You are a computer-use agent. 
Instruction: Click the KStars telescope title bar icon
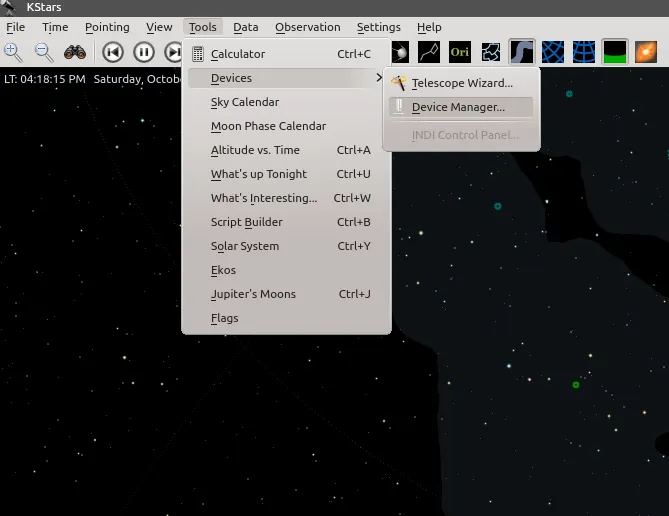[9, 7]
